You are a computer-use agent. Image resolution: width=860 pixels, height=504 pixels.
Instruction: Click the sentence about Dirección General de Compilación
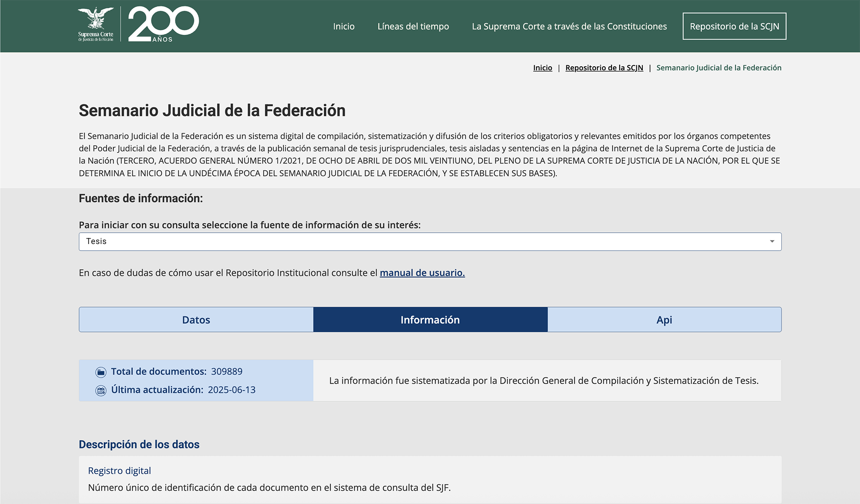544,381
